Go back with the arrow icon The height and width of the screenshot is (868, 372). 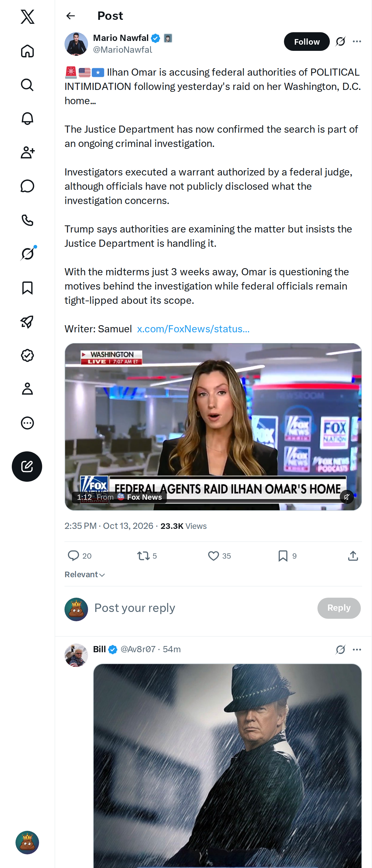click(71, 16)
